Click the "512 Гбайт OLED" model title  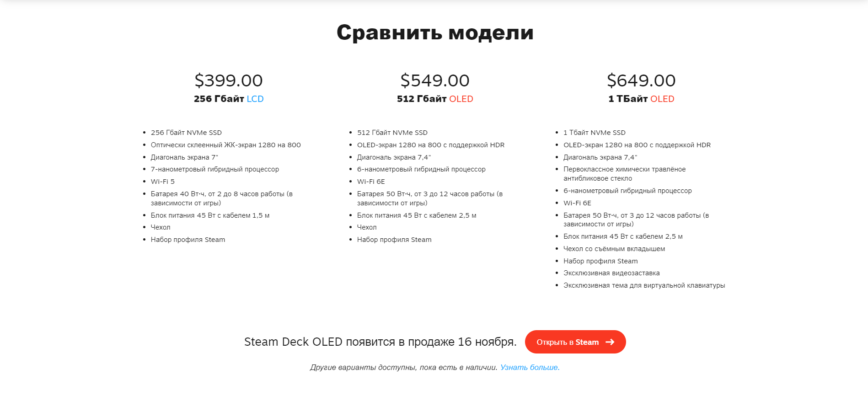click(435, 99)
